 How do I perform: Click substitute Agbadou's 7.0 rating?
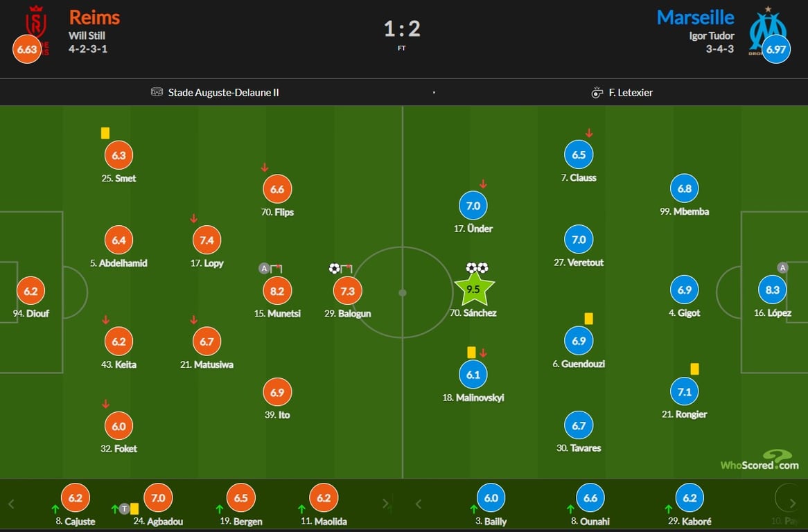pyautogui.click(x=158, y=497)
